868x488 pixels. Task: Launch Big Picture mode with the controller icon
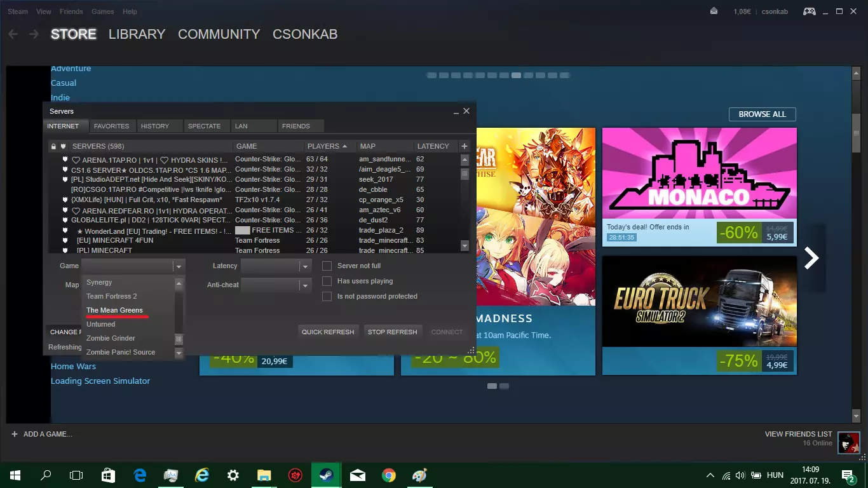coord(810,11)
